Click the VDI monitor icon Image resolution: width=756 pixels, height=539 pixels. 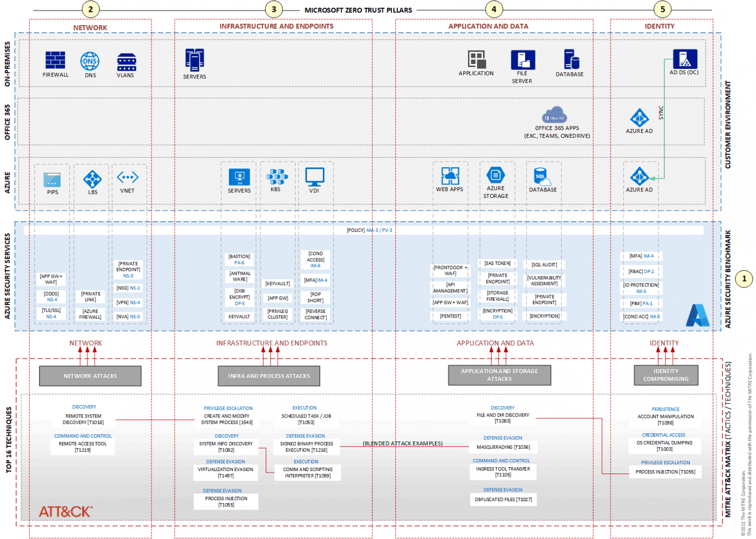click(x=315, y=176)
